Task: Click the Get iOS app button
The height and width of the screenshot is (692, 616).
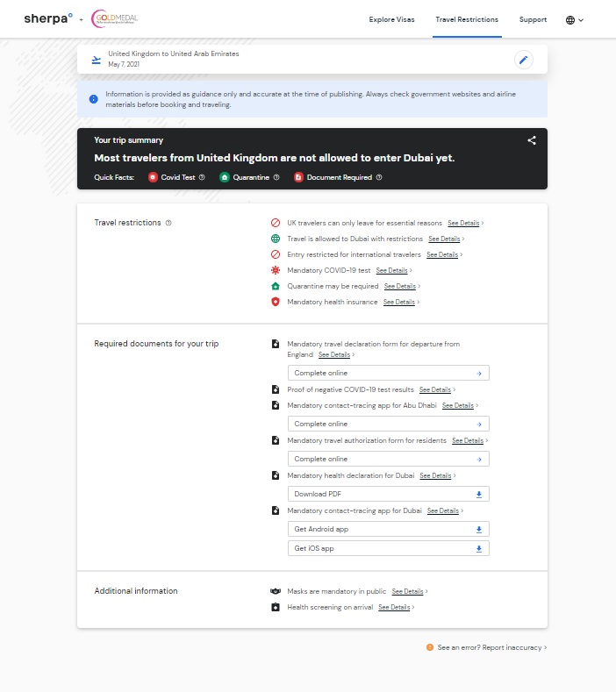Action: (x=388, y=548)
